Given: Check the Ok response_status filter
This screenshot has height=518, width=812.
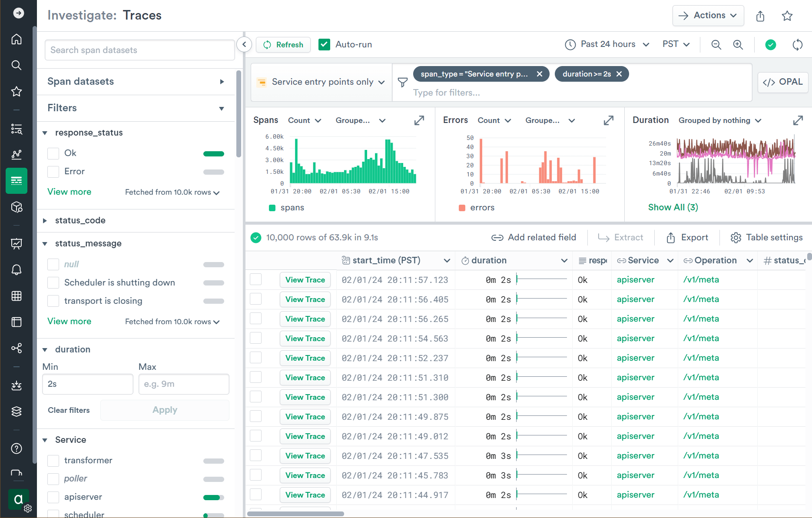Looking at the screenshot, I should [x=53, y=153].
